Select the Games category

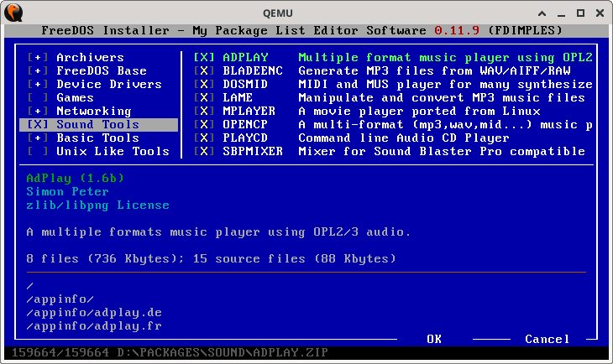pyautogui.click(x=75, y=97)
